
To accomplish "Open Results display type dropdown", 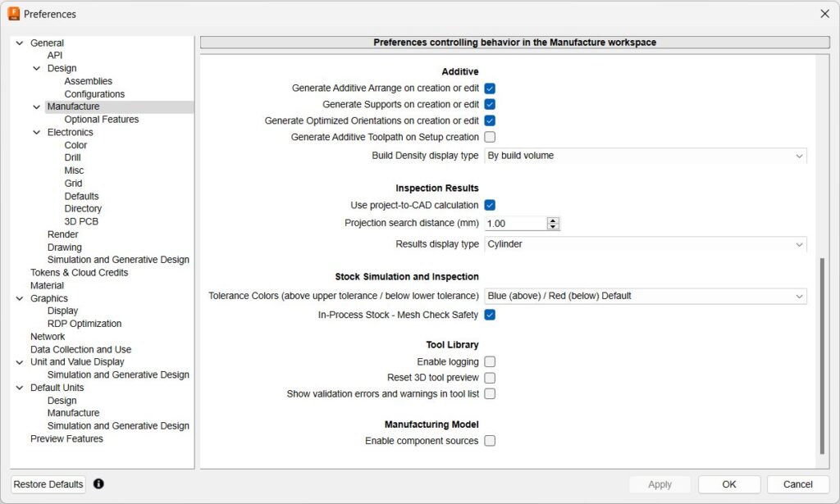I will pyautogui.click(x=645, y=244).
